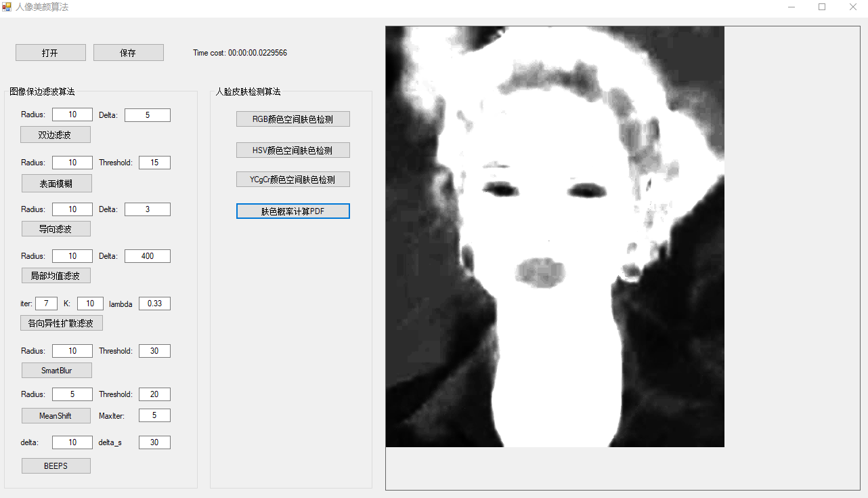
Task: Edit local mean filter Radius field
Action: click(72, 256)
